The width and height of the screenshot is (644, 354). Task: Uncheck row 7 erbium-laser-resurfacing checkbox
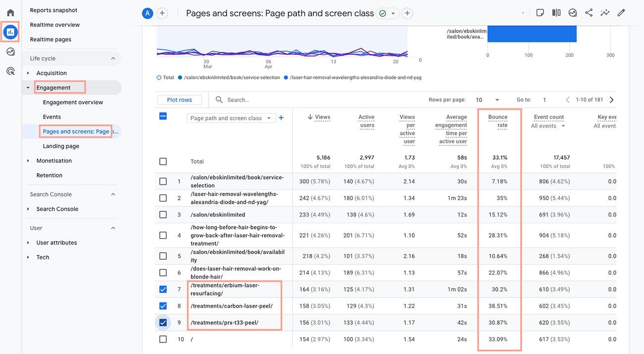(163, 290)
